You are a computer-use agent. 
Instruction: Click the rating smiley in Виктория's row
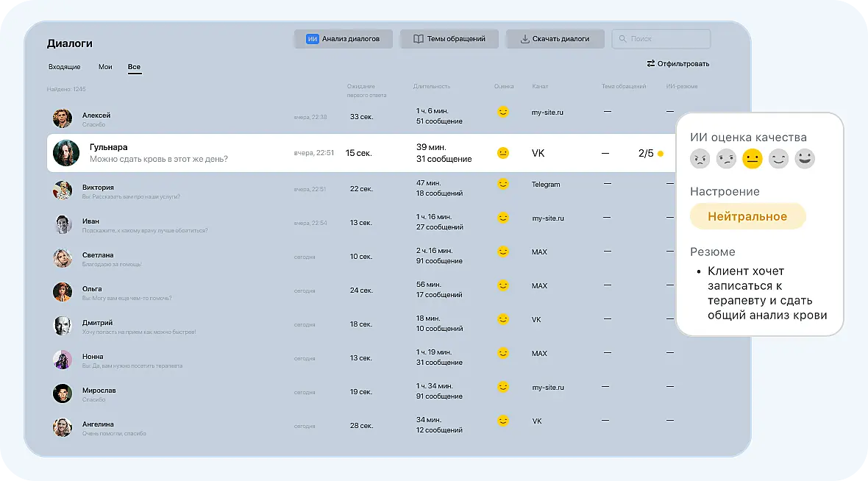point(502,184)
